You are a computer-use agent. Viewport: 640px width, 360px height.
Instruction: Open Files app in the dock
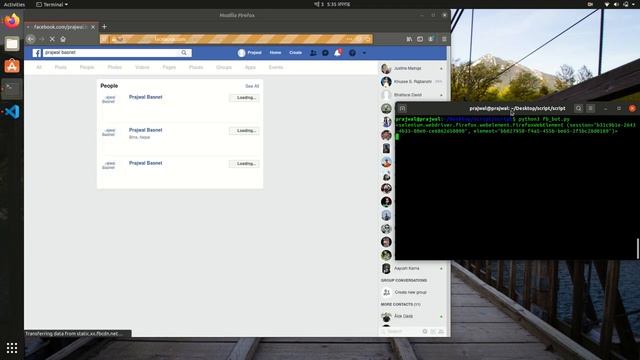click(x=12, y=44)
